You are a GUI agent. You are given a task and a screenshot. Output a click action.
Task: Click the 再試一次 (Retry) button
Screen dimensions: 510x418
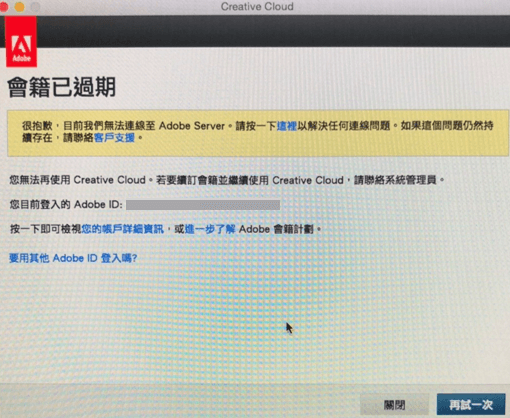click(471, 405)
